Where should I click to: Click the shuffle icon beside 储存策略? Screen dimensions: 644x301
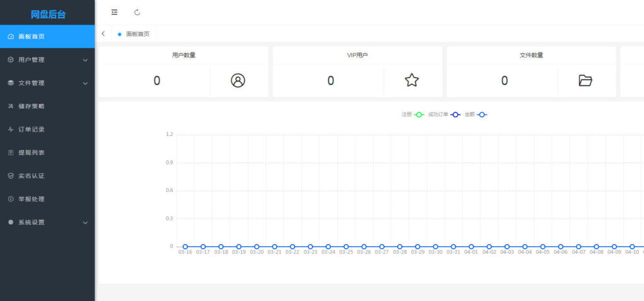11,106
